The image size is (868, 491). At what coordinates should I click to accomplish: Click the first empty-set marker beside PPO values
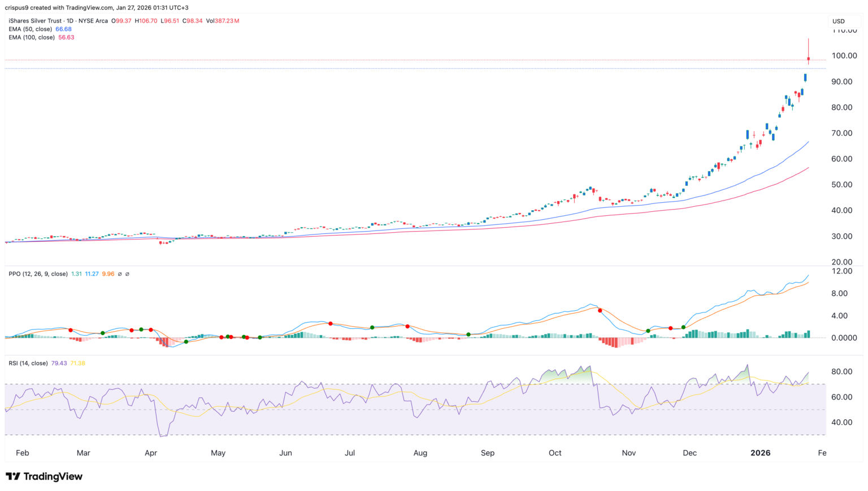click(119, 274)
